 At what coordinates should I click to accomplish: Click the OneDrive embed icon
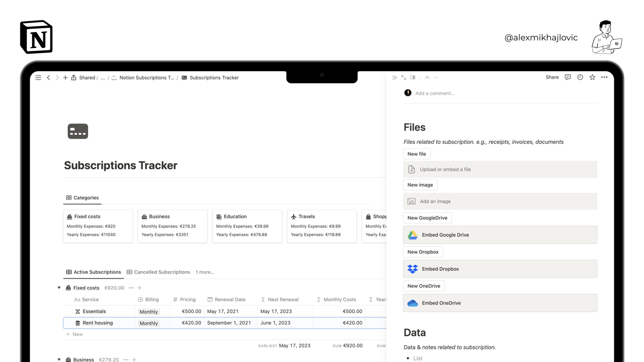[x=413, y=303]
